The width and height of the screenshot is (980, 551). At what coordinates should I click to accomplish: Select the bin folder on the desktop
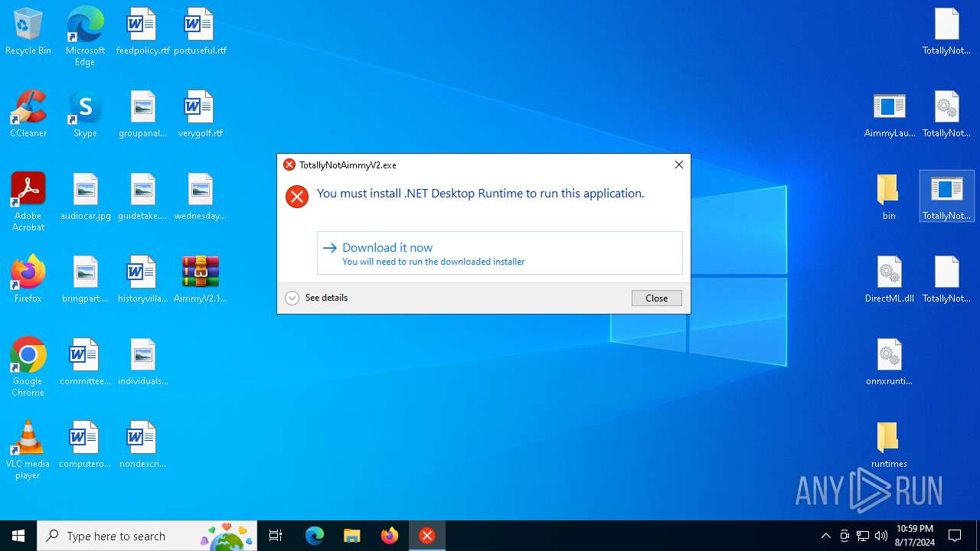point(889,197)
